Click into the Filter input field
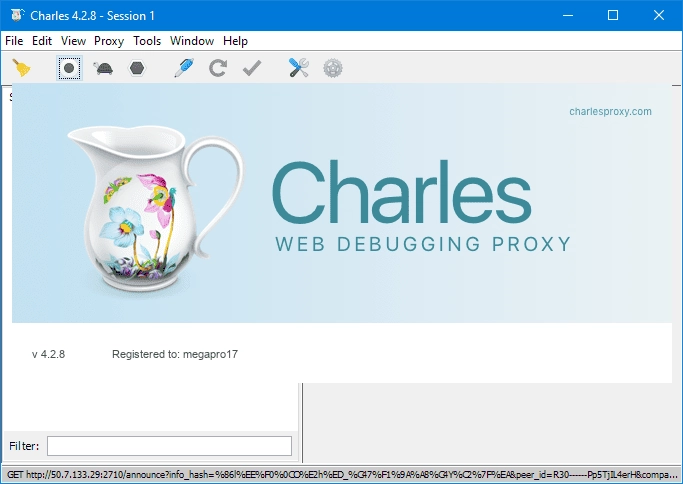The image size is (683, 484). [169, 446]
